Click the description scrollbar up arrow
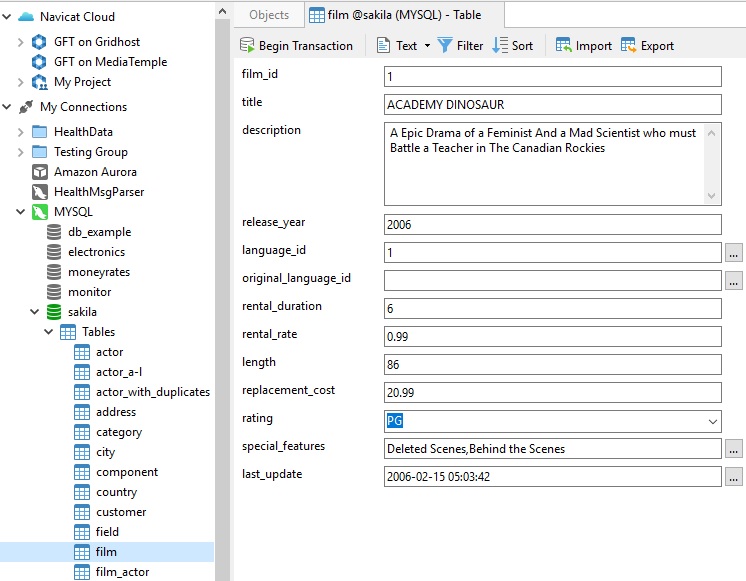The image size is (746, 581). tap(711, 133)
